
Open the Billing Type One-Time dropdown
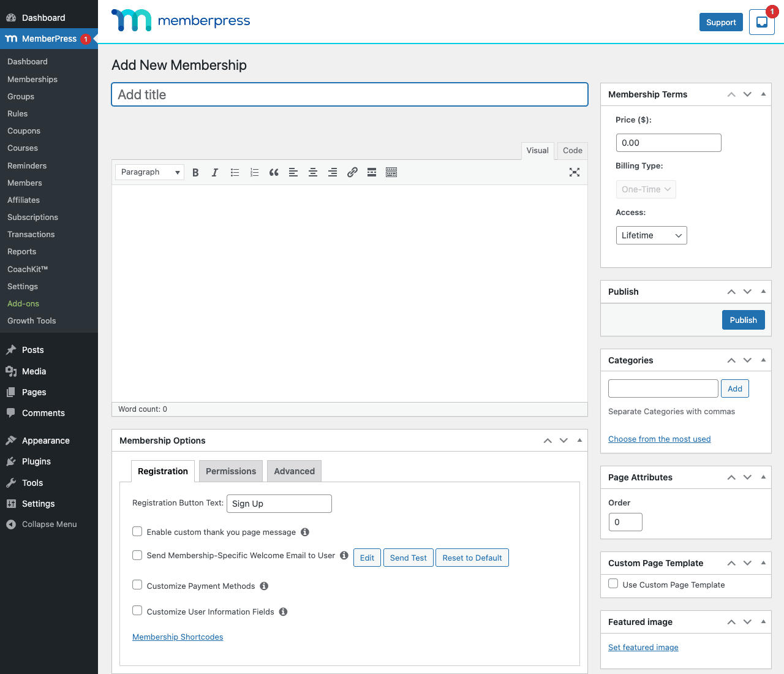click(x=646, y=189)
